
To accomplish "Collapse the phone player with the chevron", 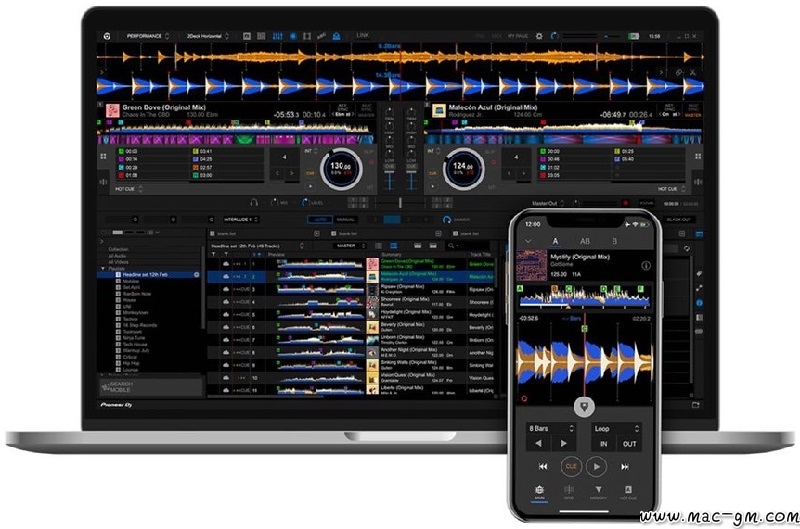I will (528, 241).
